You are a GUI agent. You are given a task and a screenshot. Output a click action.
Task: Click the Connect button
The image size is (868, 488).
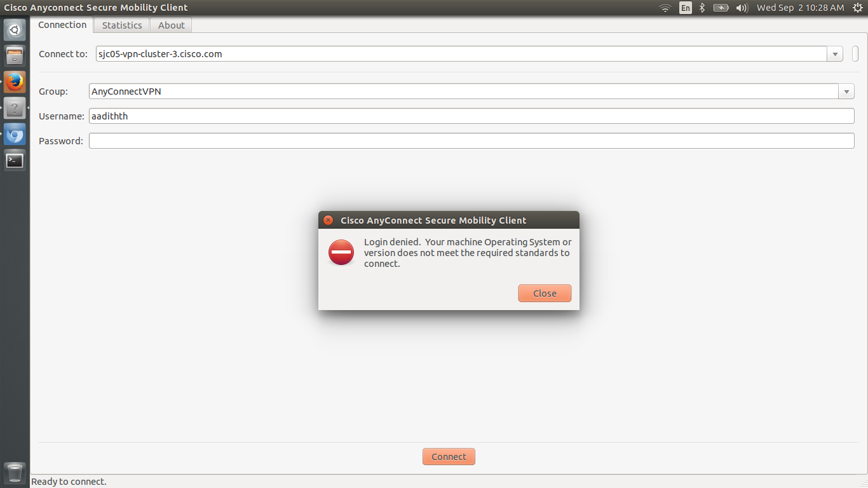pos(449,456)
